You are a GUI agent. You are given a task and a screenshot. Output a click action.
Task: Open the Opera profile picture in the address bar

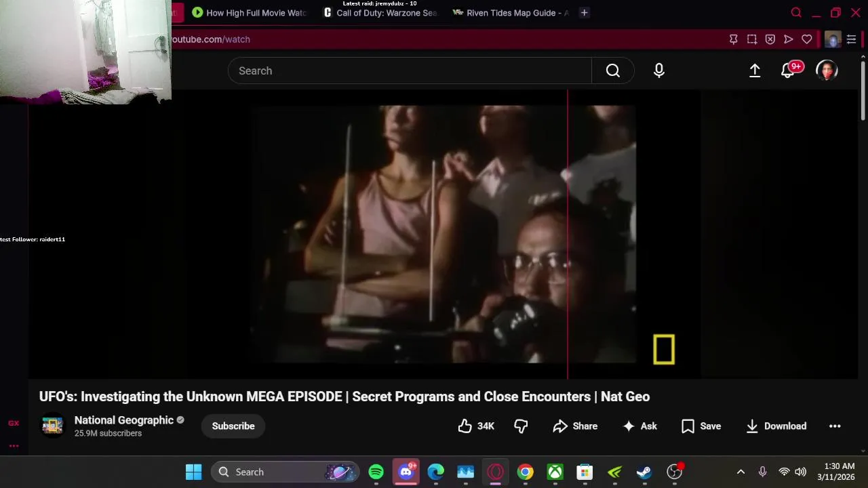pos(833,39)
